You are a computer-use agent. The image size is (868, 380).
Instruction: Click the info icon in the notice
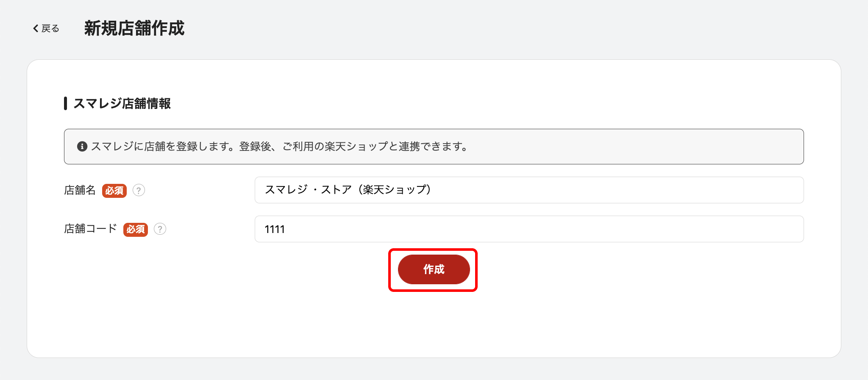coord(82,147)
